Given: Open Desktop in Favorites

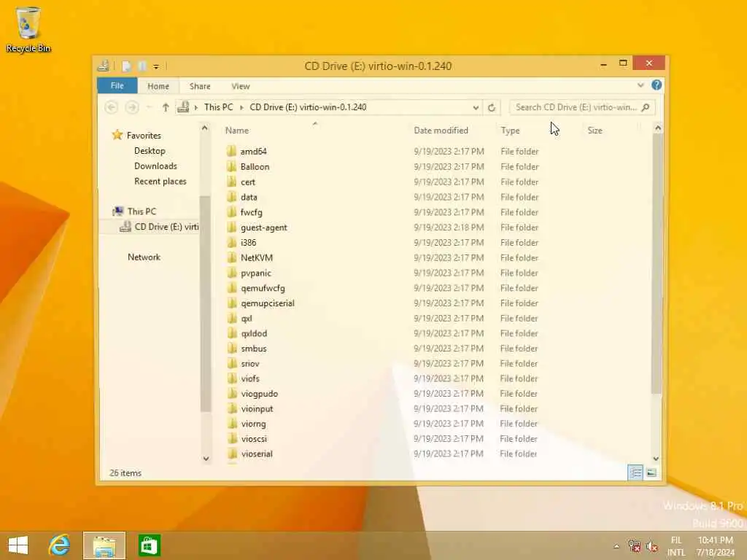Looking at the screenshot, I should coord(150,151).
